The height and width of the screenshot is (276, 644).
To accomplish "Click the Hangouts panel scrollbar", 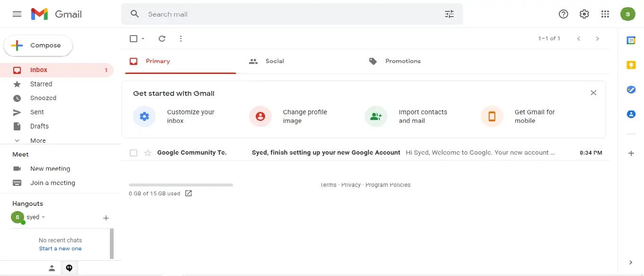I will [112, 244].
